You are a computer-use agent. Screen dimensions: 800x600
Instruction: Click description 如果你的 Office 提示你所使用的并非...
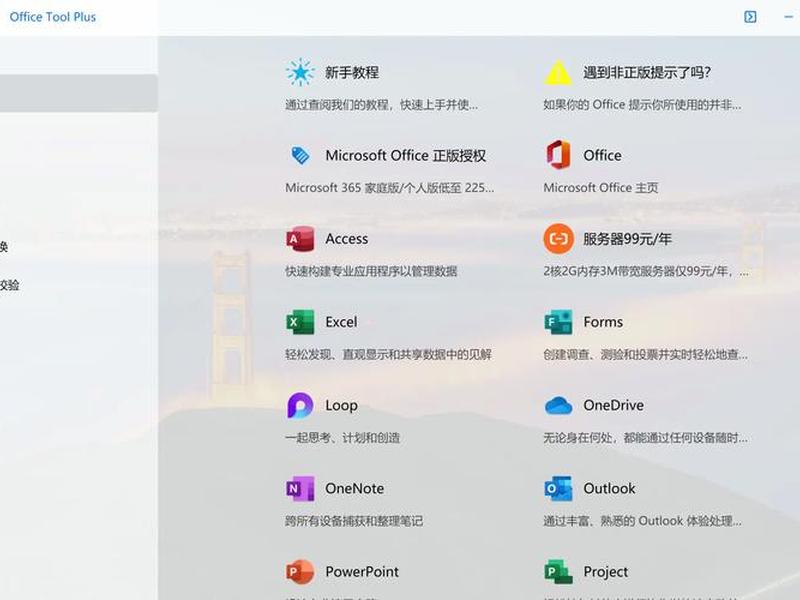(x=642, y=105)
